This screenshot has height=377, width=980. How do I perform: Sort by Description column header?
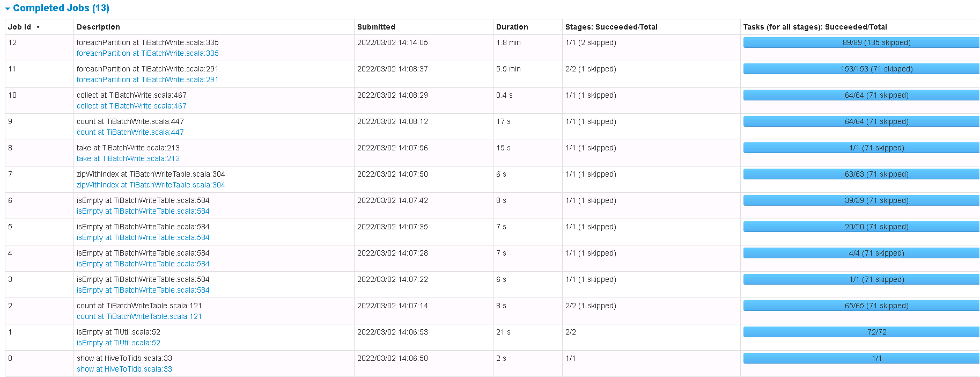(x=98, y=27)
